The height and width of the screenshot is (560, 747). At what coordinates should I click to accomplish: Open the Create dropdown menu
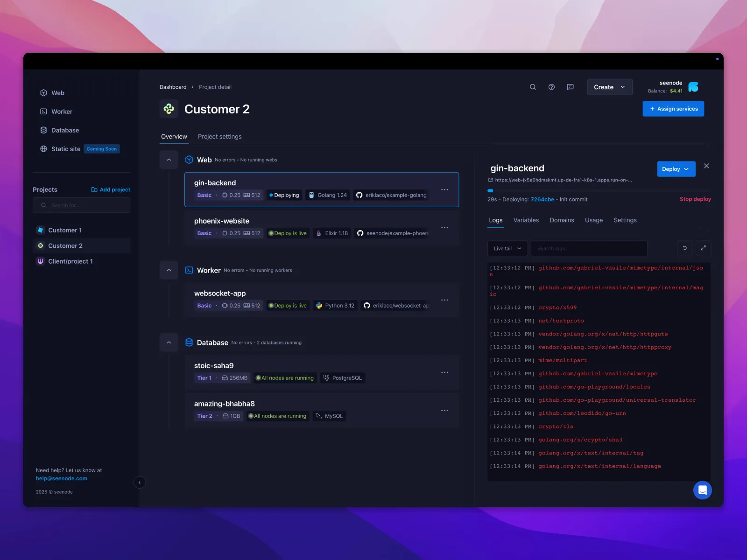tap(609, 87)
